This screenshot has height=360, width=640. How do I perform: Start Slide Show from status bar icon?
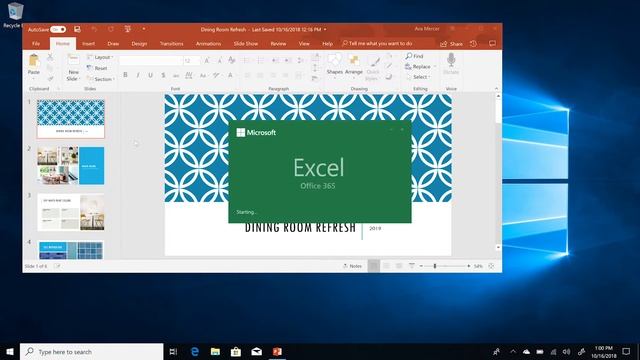pyautogui.click(x=411, y=266)
